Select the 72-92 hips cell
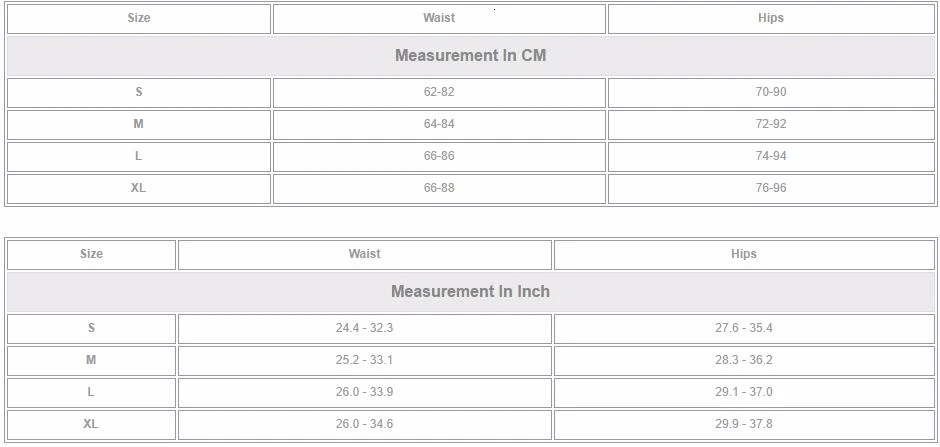Viewport: 940px width, 447px height. pyautogui.click(x=771, y=125)
